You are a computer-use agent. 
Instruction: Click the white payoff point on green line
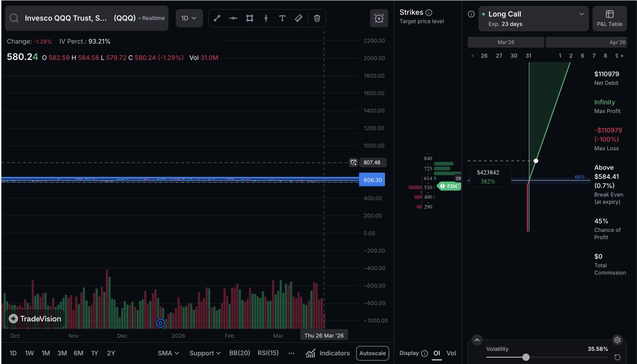pyautogui.click(x=536, y=160)
